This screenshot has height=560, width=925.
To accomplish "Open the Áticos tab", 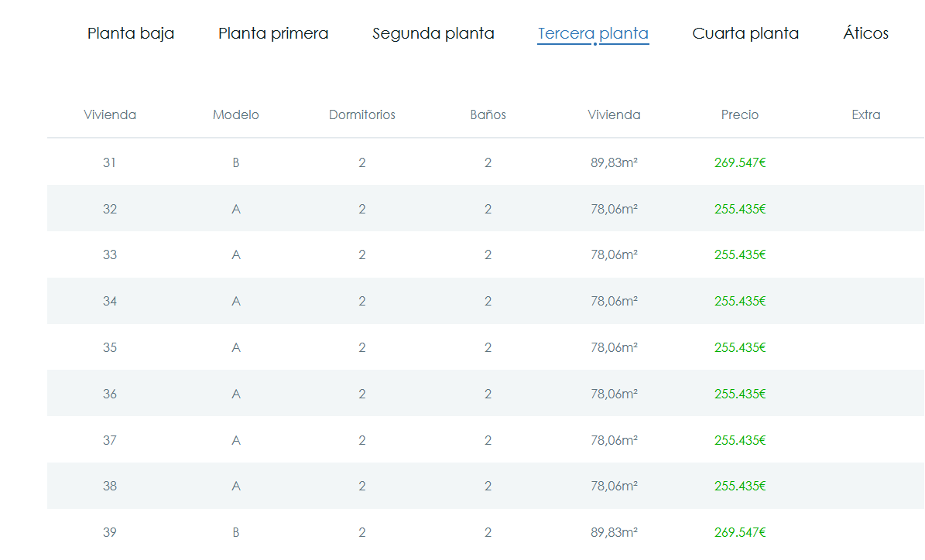I will tap(865, 34).
